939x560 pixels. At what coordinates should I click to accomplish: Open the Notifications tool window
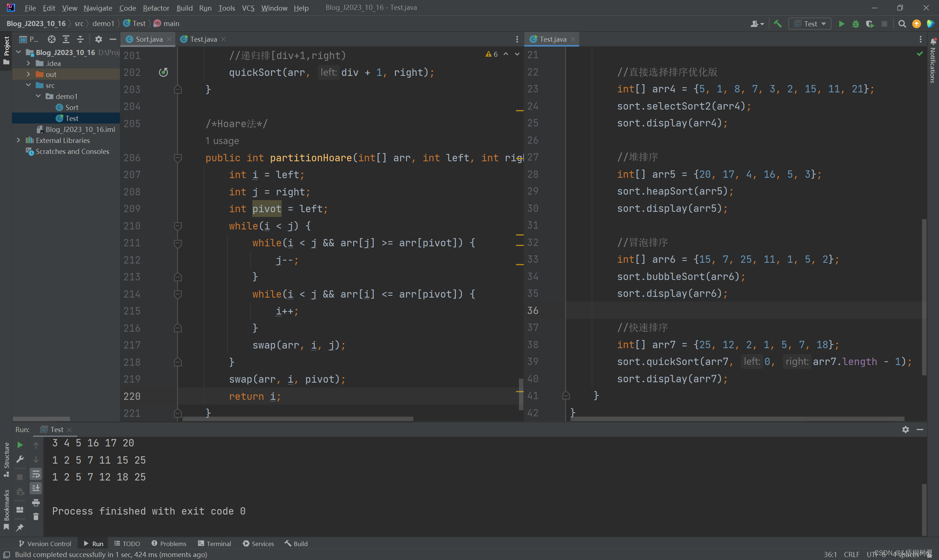pos(933,60)
